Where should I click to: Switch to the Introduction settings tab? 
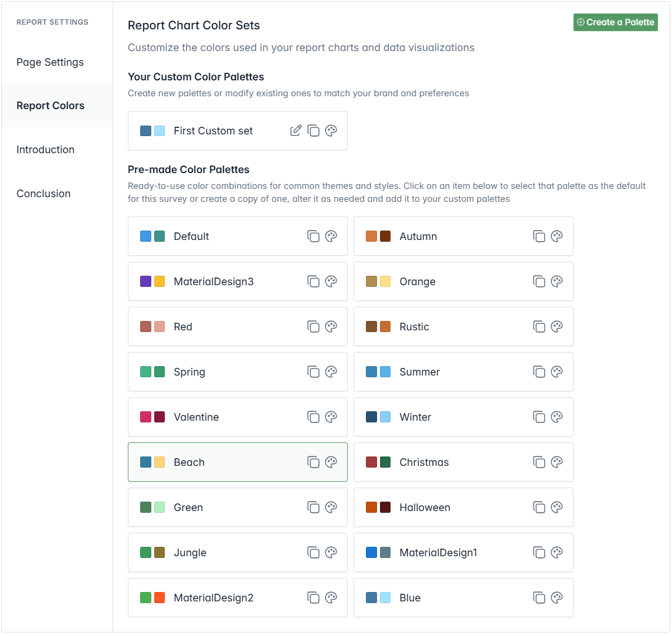(x=46, y=150)
